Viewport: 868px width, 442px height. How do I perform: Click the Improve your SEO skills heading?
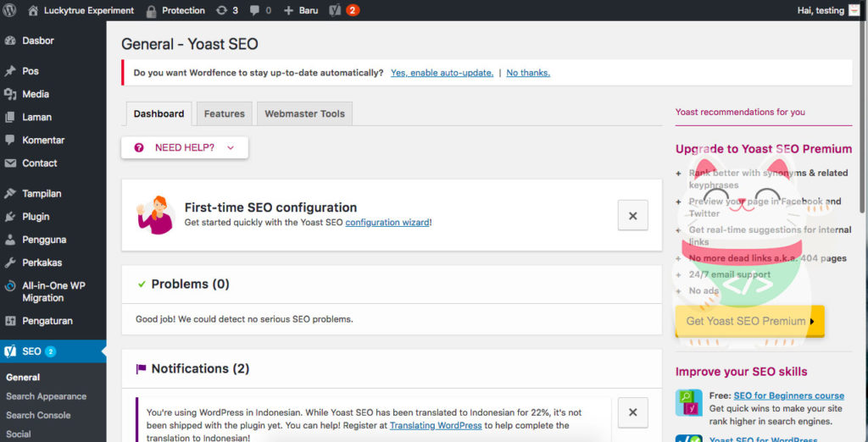(x=741, y=372)
